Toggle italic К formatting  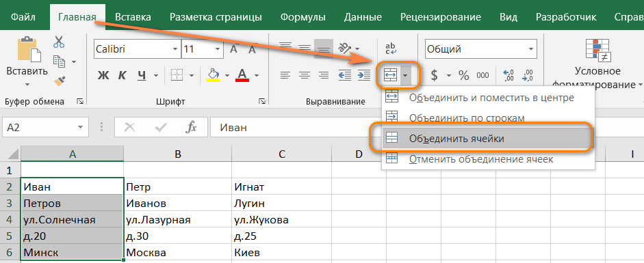[122, 75]
